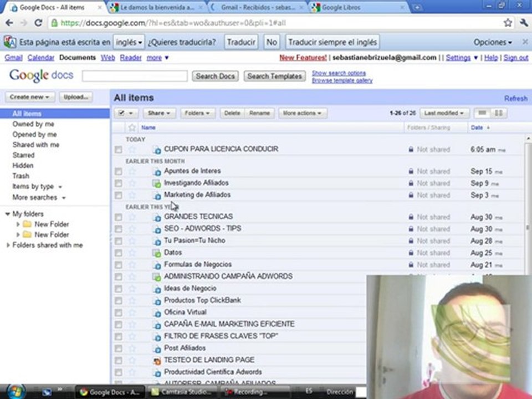Click the spreadsheet icon next to Datos
This screenshot has width=532, height=399.
pyautogui.click(x=156, y=253)
